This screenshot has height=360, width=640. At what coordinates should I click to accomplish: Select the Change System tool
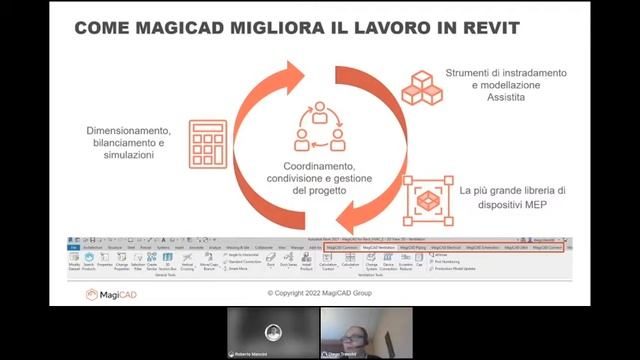click(x=371, y=261)
